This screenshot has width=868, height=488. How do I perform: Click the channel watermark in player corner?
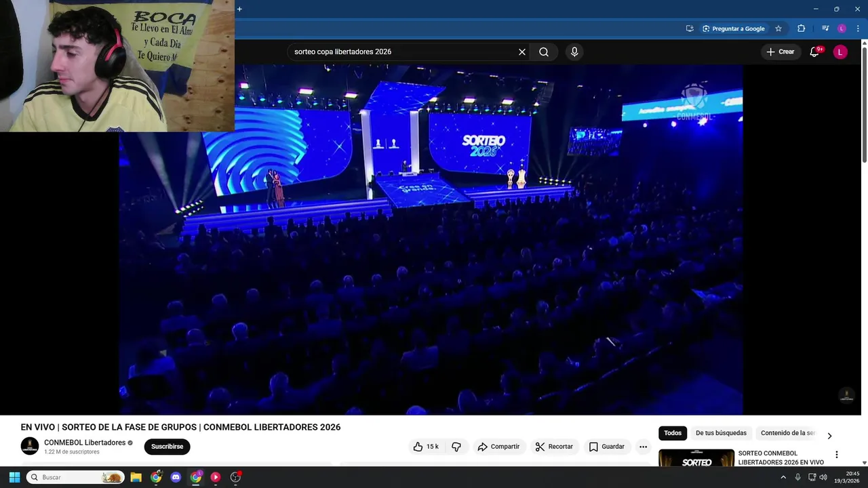[x=846, y=394]
